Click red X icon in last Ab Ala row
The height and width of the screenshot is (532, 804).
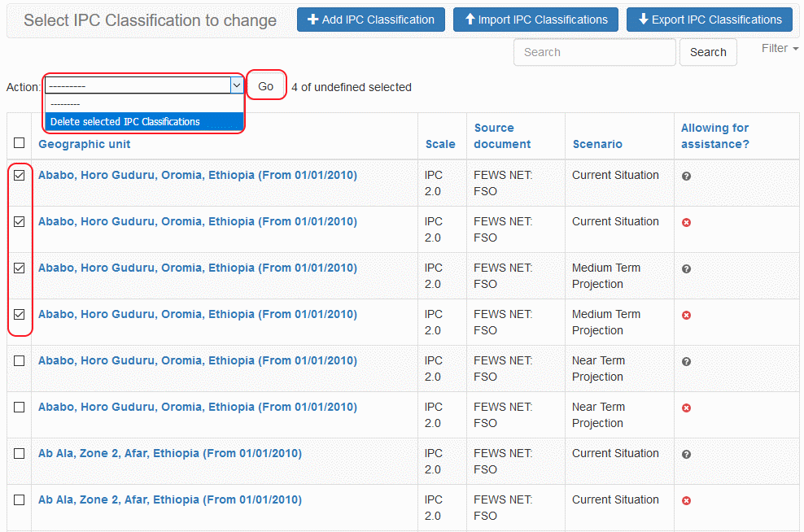click(x=686, y=500)
